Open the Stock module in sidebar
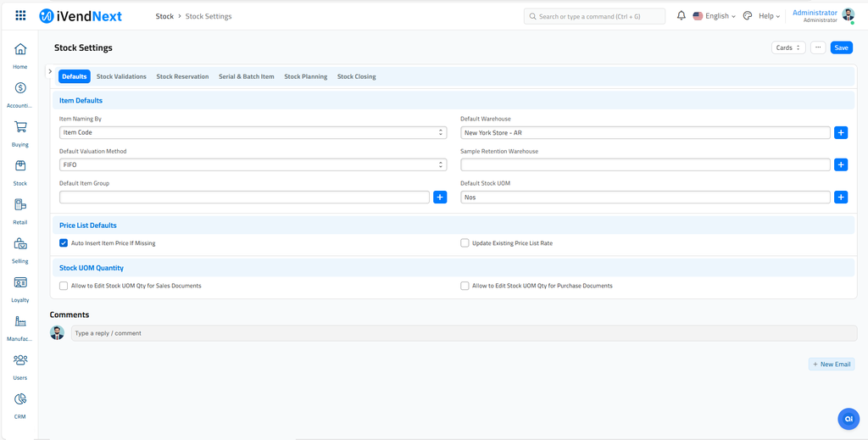This screenshot has width=868, height=440. (20, 166)
